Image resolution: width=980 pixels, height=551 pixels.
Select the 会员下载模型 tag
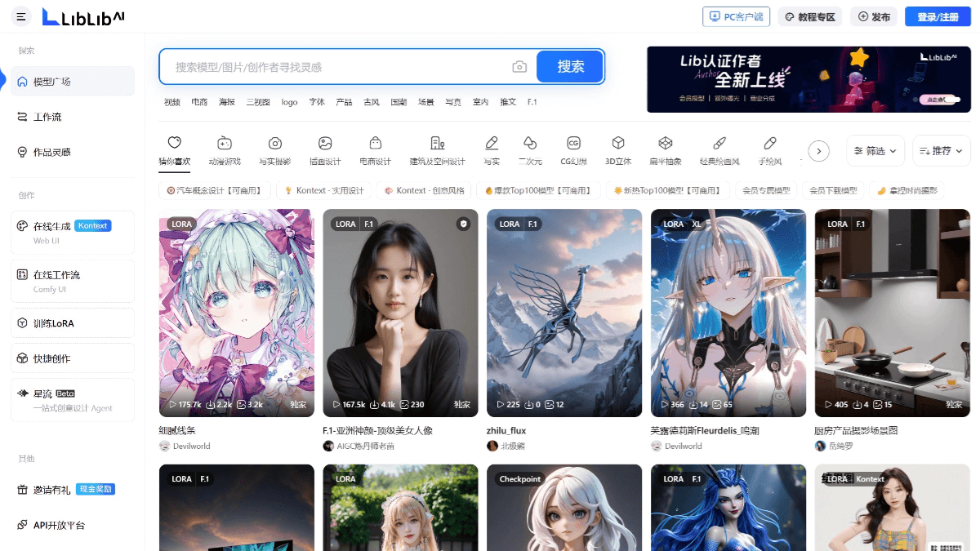coord(833,190)
